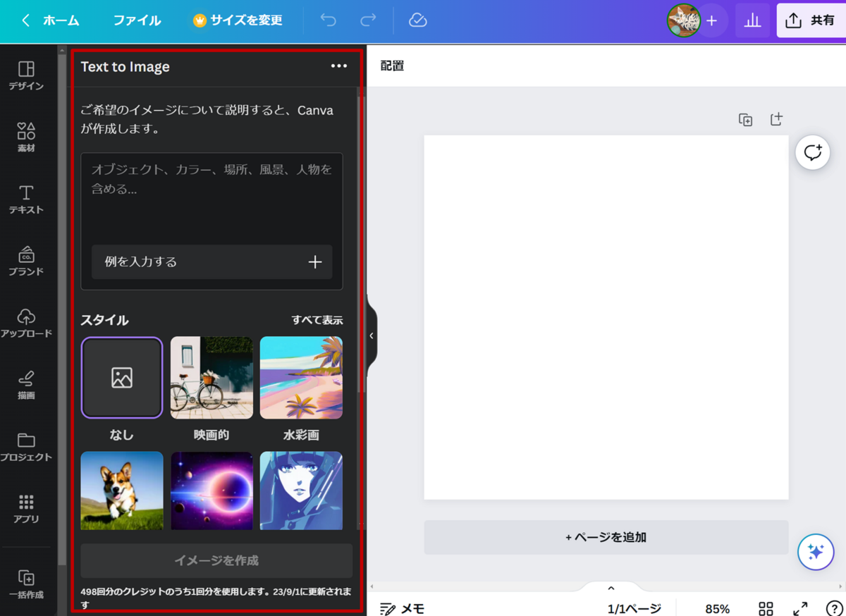Select the anime character style thumbnail
Image resolution: width=846 pixels, height=616 pixels.
[301, 491]
